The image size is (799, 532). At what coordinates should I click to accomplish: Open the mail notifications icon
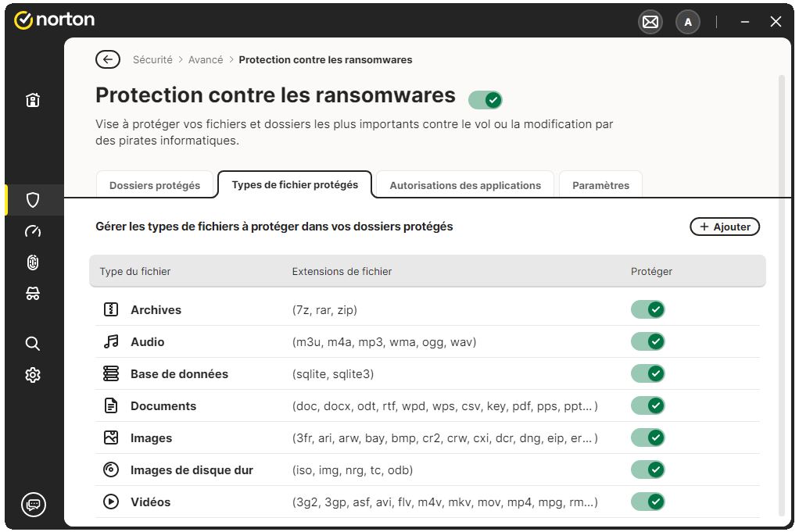point(650,22)
